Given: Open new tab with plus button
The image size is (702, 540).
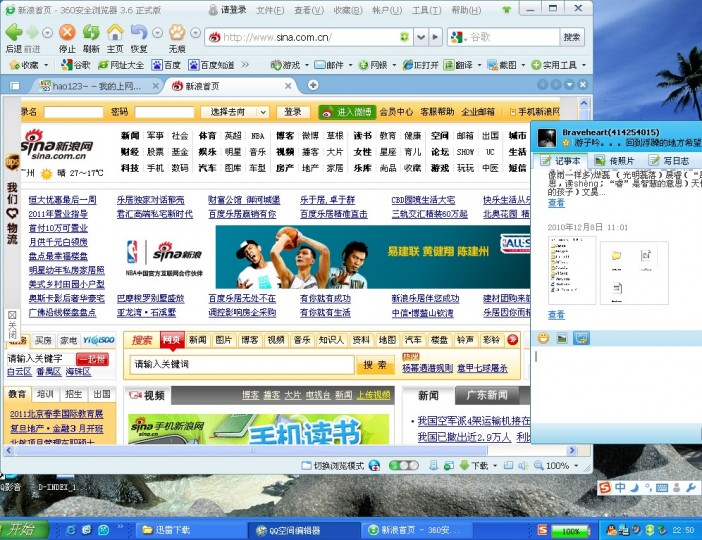Looking at the screenshot, I should tap(312, 86).
